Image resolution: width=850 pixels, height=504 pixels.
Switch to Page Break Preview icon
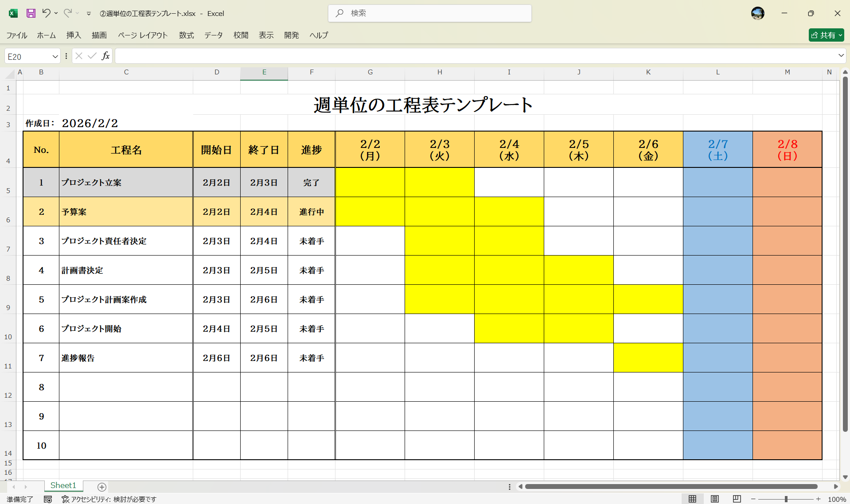tap(736, 499)
